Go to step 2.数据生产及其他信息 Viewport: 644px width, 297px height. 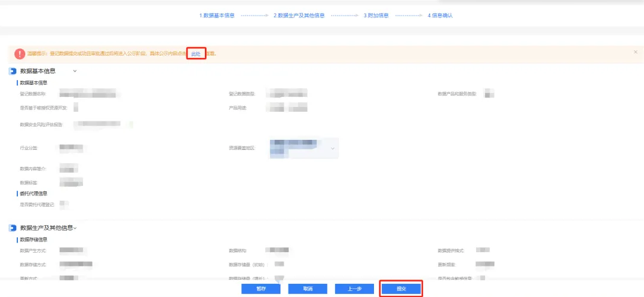click(299, 16)
